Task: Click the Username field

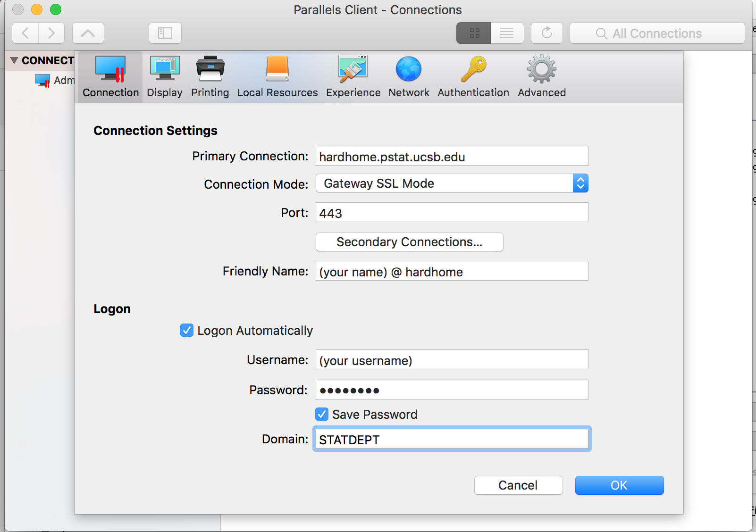Action: click(452, 359)
